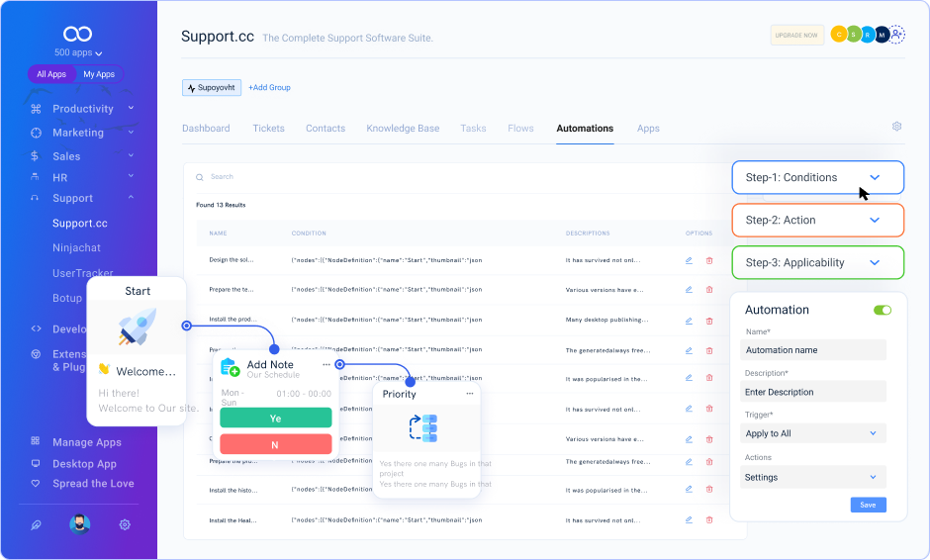Click the user avatar in the sidebar footer

tap(80, 524)
